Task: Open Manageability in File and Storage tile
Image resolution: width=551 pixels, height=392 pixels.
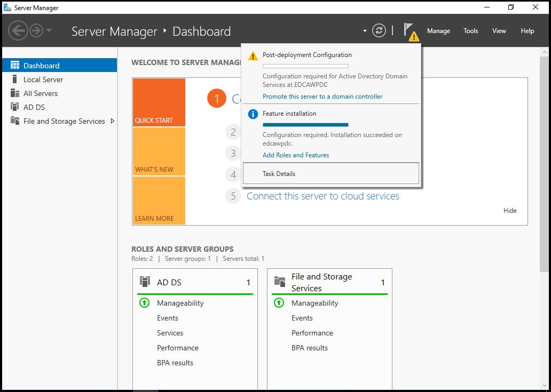Action: tap(315, 303)
